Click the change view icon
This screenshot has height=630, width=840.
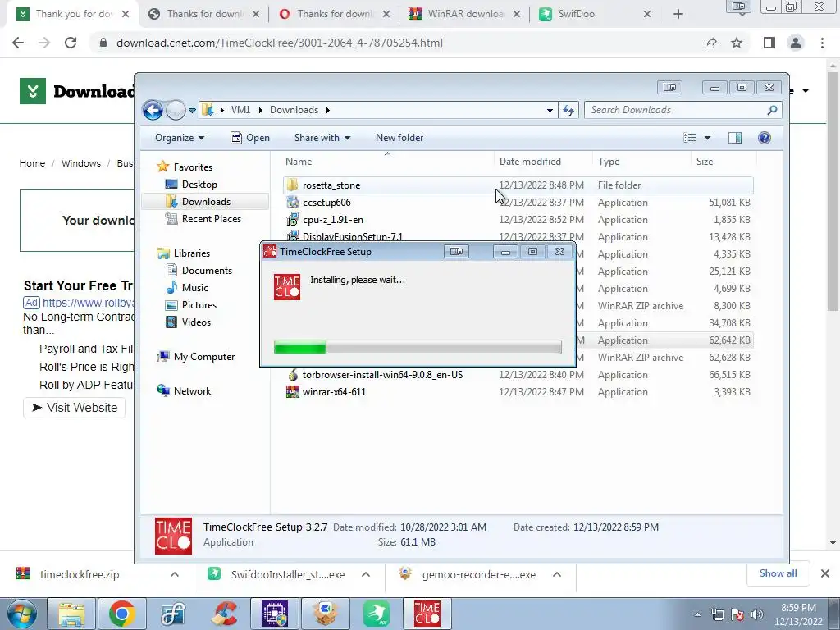click(x=689, y=138)
